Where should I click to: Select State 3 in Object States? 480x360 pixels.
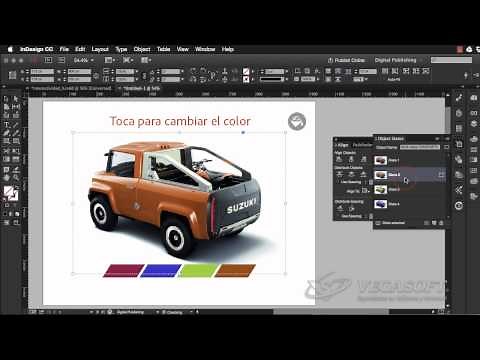point(410,190)
